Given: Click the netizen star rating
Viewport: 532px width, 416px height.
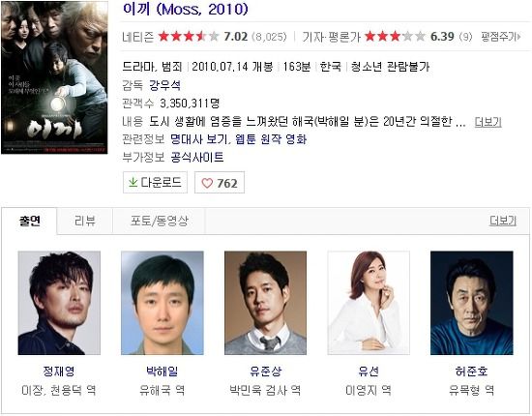Looking at the screenshot, I should point(189,36).
